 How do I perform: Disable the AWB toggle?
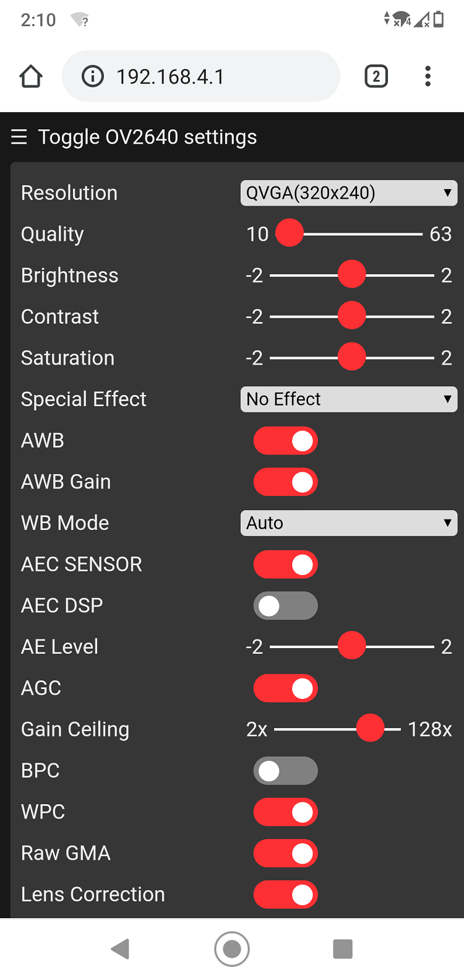[x=286, y=441]
